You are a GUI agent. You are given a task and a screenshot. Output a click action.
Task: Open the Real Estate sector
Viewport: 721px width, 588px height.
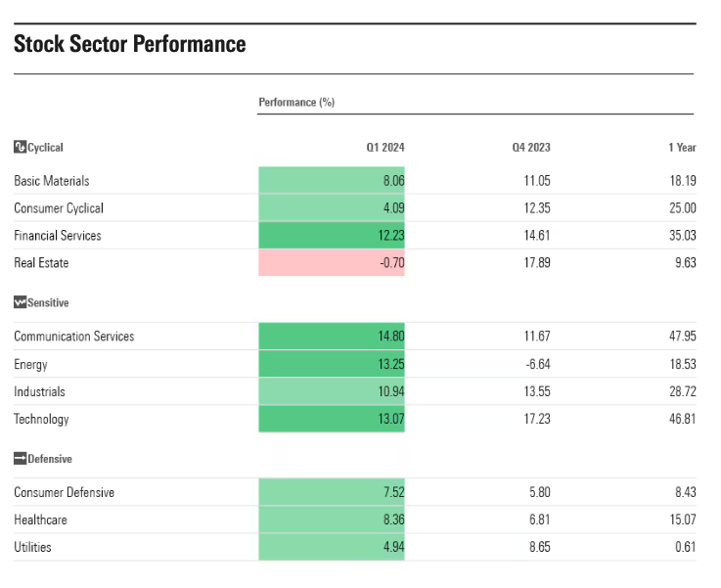tap(41, 263)
